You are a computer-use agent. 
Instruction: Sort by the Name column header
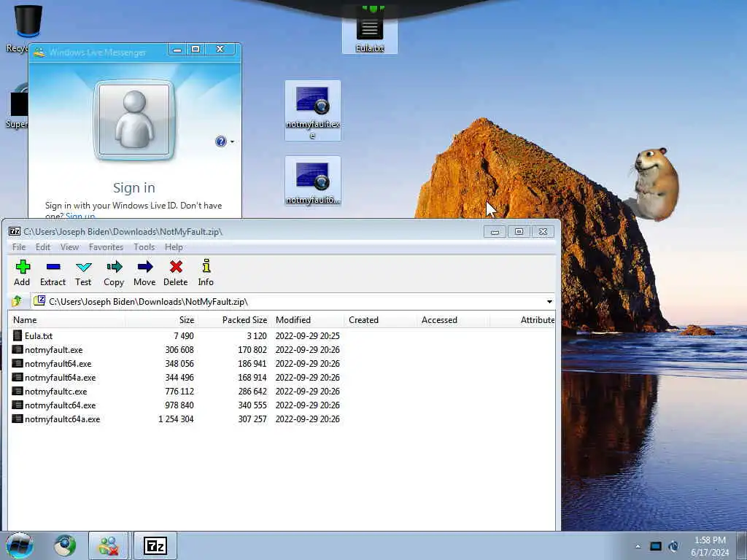(x=66, y=320)
